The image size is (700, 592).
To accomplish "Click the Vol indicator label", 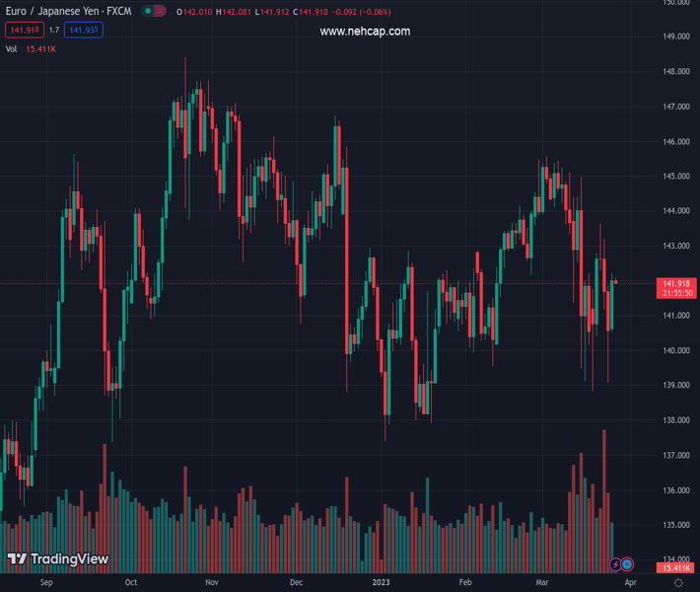I will click(11, 49).
